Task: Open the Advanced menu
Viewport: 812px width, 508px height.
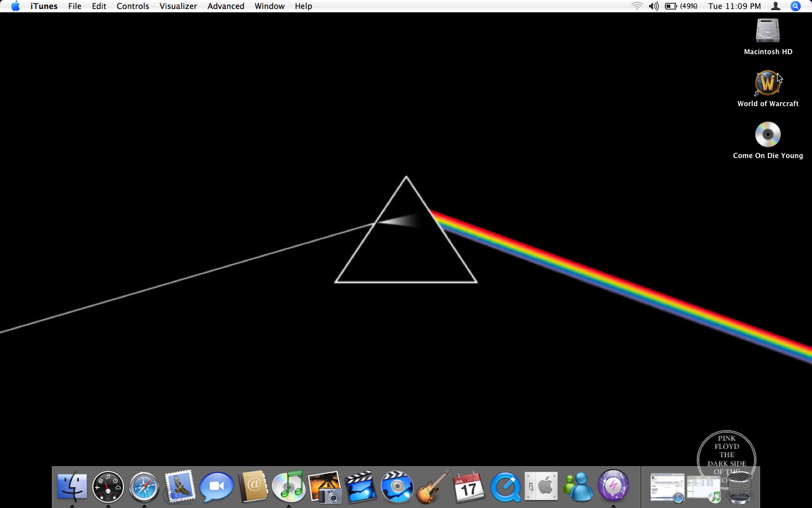Action: point(226,6)
